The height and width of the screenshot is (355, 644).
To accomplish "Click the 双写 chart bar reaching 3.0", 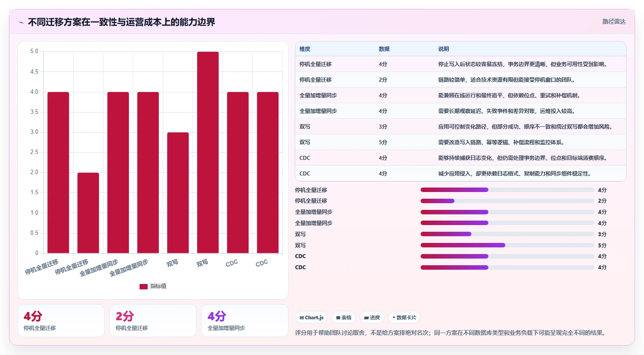I will [178, 193].
